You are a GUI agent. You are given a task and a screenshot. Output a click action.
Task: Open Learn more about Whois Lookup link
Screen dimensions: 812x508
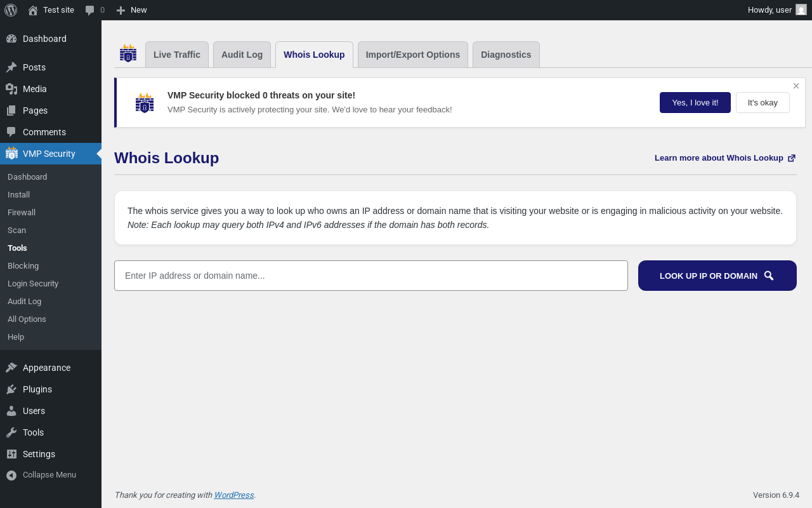pos(725,158)
